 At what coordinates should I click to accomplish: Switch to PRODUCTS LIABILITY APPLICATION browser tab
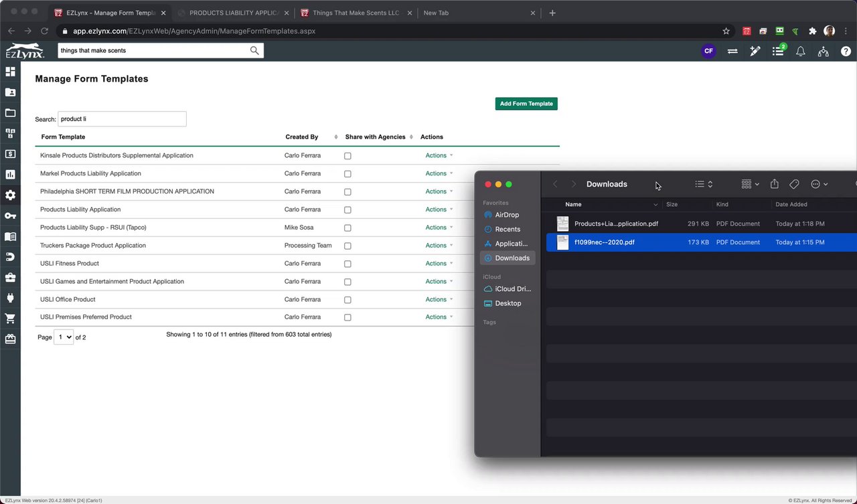click(234, 13)
